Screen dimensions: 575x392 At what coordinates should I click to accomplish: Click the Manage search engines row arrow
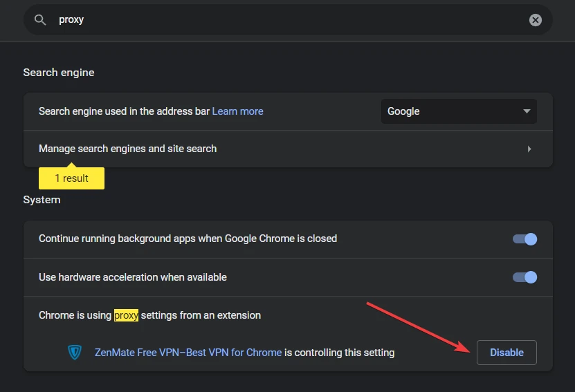[529, 149]
